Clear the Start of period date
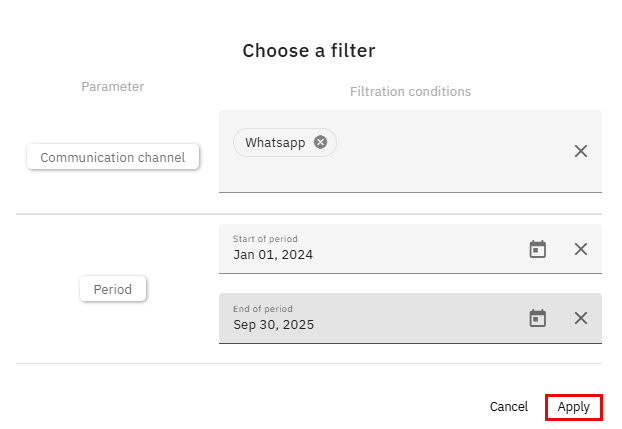 [581, 249]
